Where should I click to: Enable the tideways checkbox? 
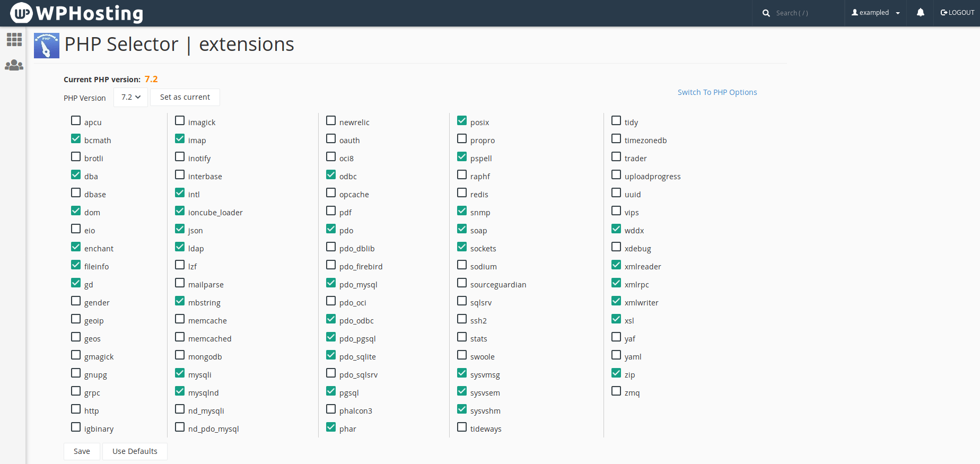point(462,427)
